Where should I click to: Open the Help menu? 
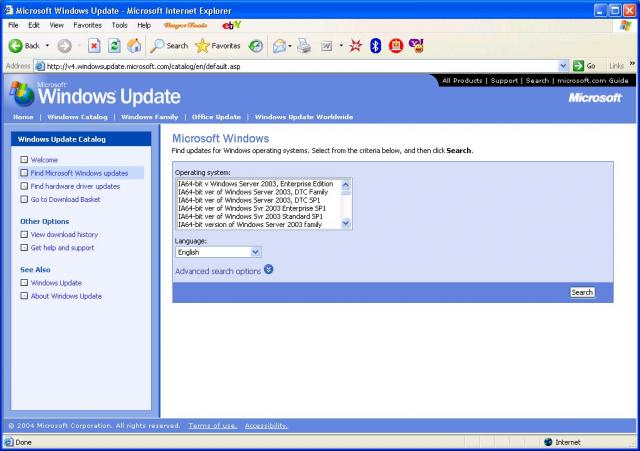(x=144, y=25)
